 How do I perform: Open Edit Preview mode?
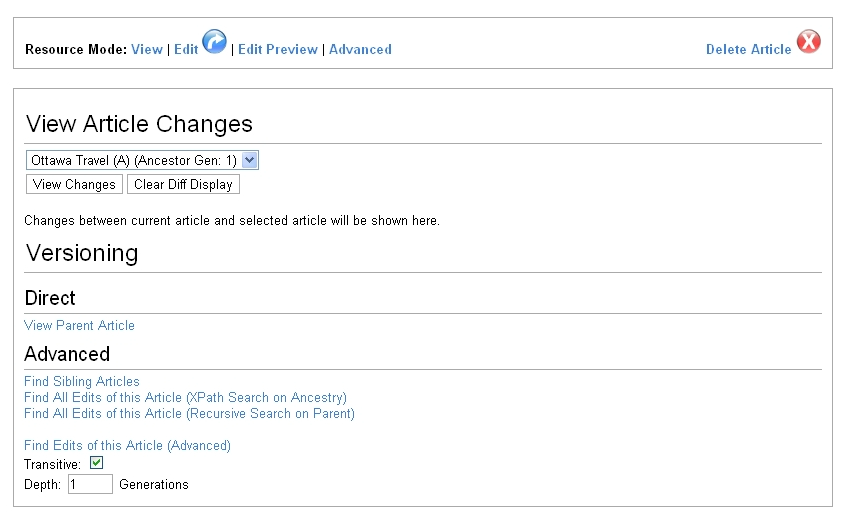pyautogui.click(x=278, y=49)
